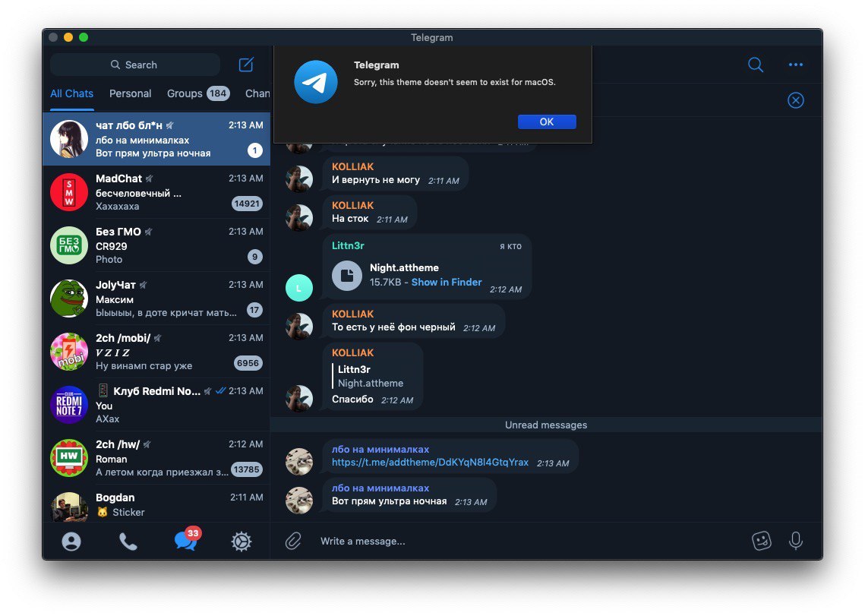The image size is (865, 616).
Task: Click the OK button in the alert
Action: pyautogui.click(x=547, y=122)
